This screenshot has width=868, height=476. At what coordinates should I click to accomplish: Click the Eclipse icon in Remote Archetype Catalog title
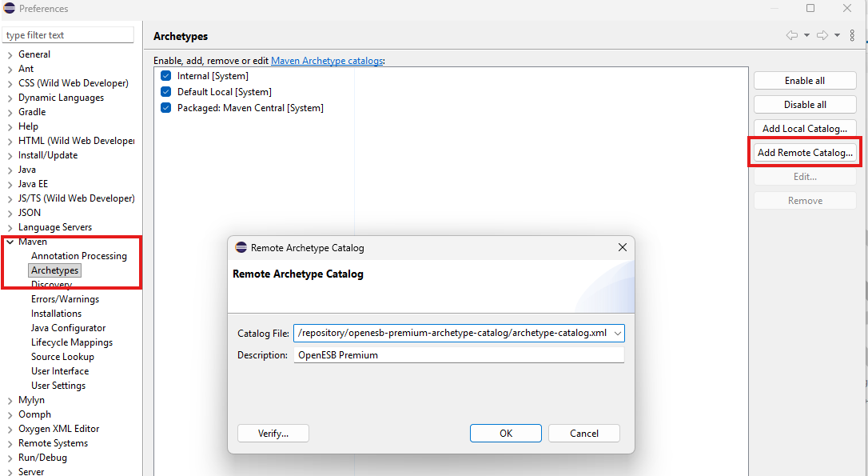[x=241, y=247]
